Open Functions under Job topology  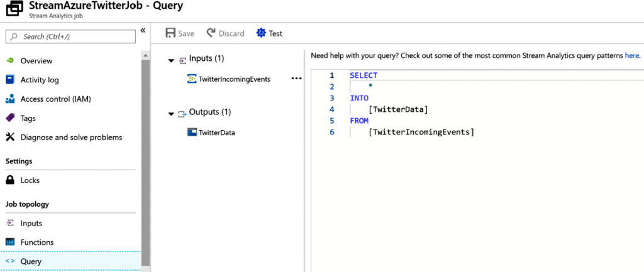(x=36, y=242)
